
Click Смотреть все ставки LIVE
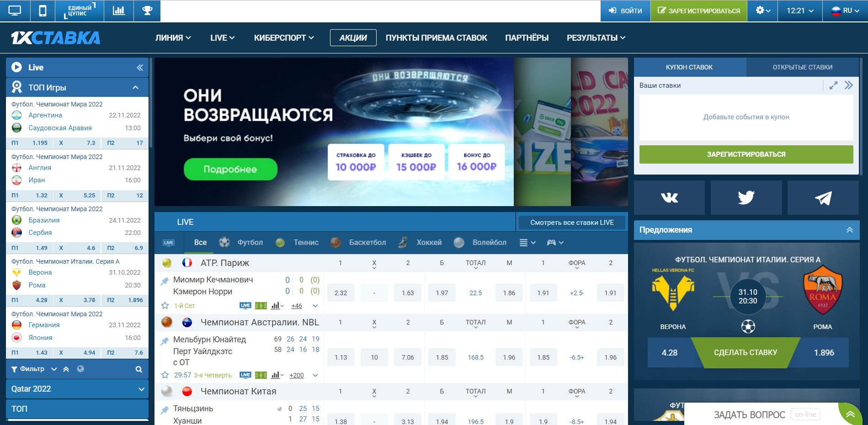pos(572,223)
